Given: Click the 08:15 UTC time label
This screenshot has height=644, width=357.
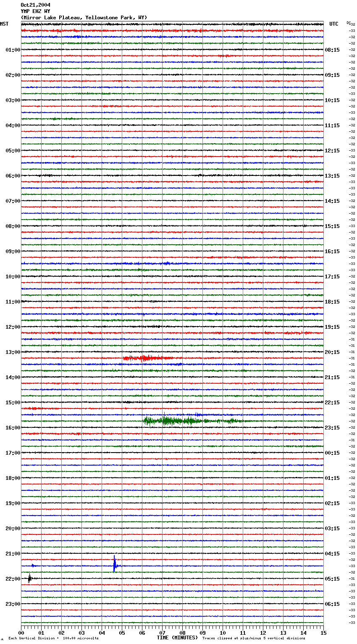Looking at the screenshot, I should coord(332,50).
